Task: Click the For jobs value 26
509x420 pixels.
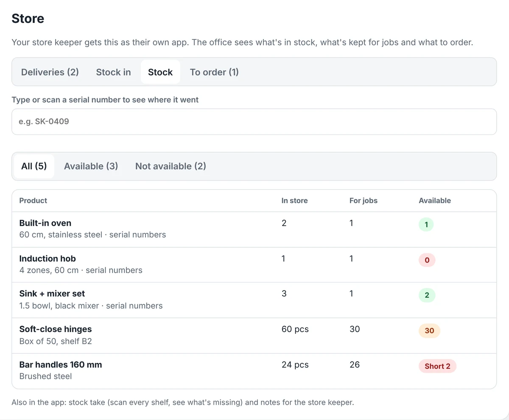Action: coord(355,365)
